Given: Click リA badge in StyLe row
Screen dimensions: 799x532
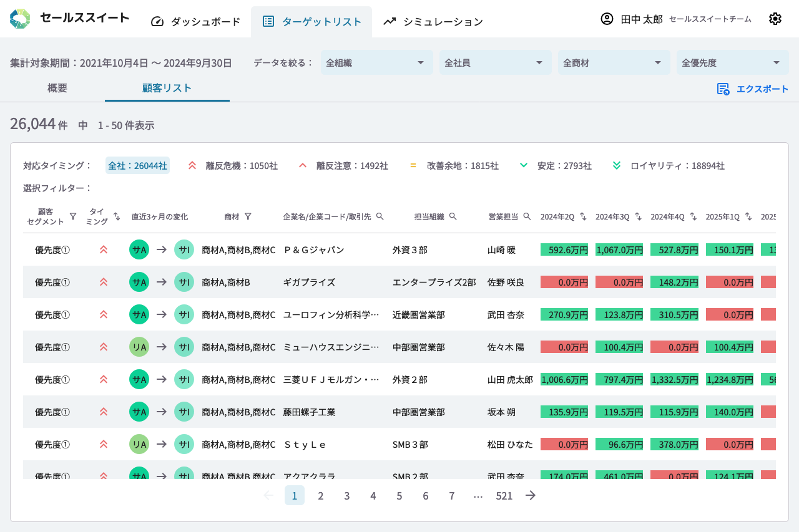Looking at the screenshot, I should 139,444.
